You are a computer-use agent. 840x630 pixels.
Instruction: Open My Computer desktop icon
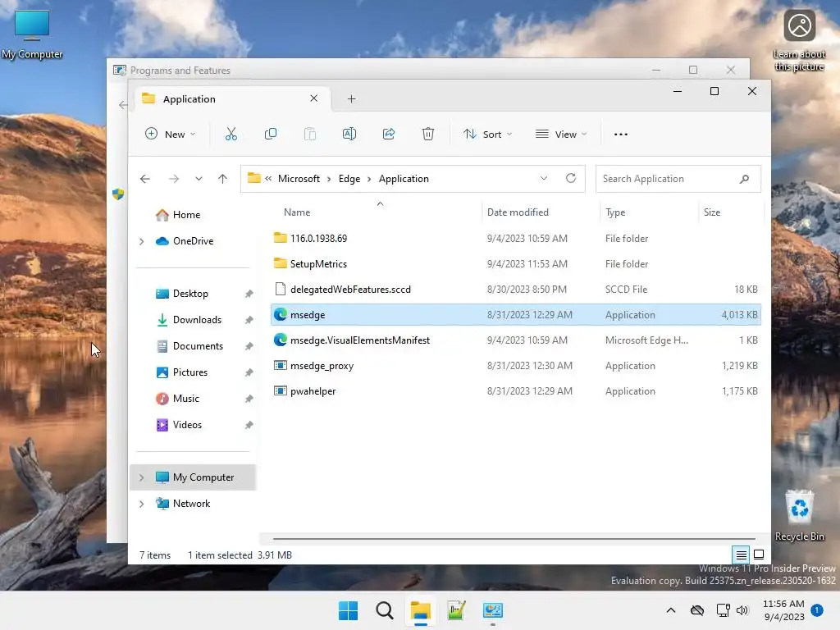tap(32, 34)
